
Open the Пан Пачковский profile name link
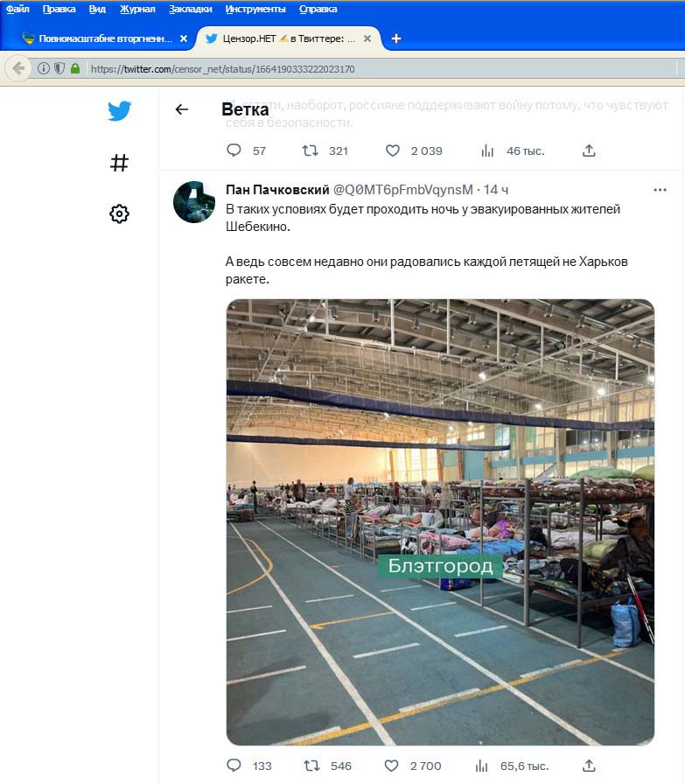[x=277, y=190]
